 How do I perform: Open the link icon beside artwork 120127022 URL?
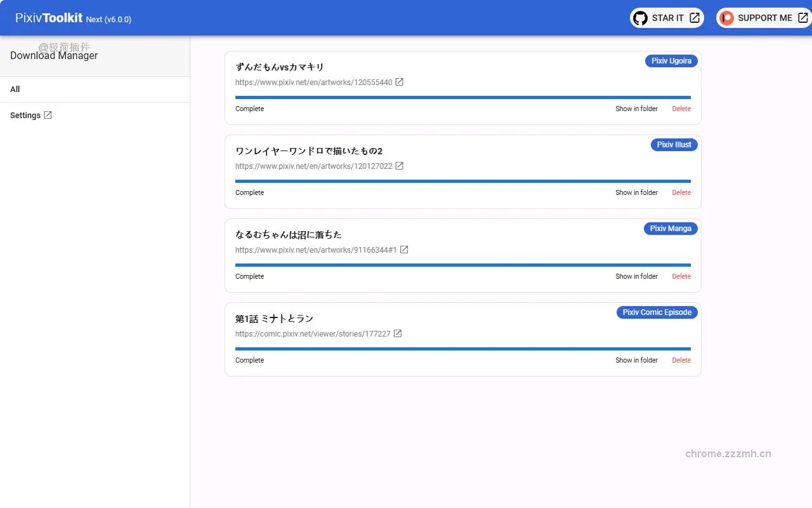[x=399, y=165]
